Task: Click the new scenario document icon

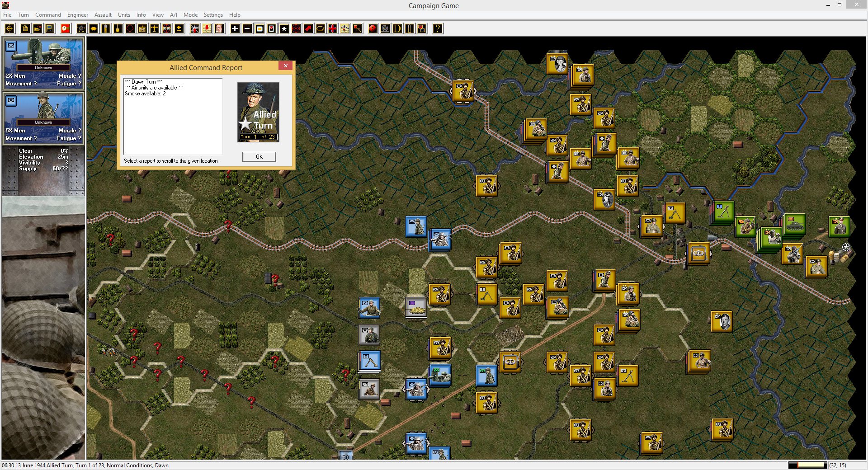Action: [x=25, y=28]
